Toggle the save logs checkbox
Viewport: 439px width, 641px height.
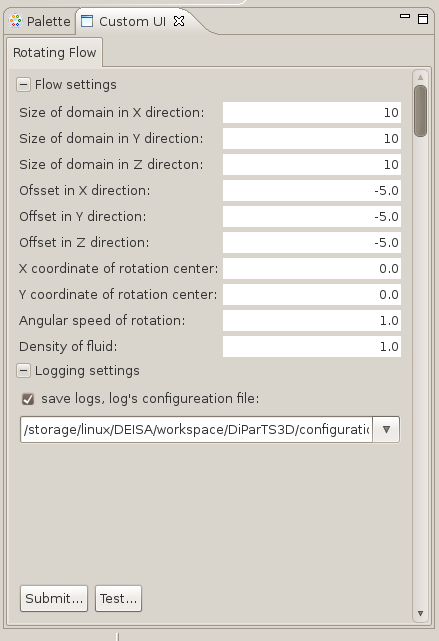(x=28, y=399)
